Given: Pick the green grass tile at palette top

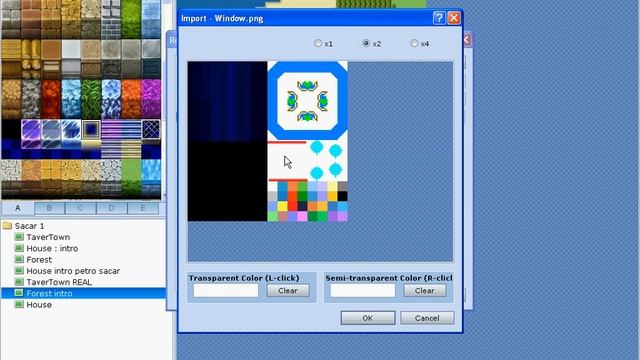Looking at the screenshot, I should coord(131,19).
